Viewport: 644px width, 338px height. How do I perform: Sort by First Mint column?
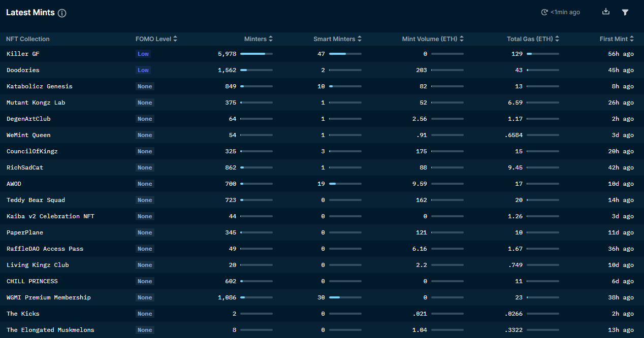(617, 39)
